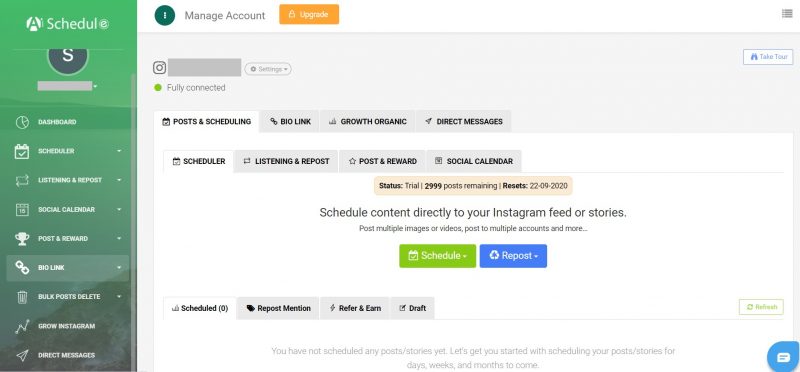Switch to the Growth Organic tab
This screenshot has width=800, height=372.
pyautogui.click(x=368, y=121)
